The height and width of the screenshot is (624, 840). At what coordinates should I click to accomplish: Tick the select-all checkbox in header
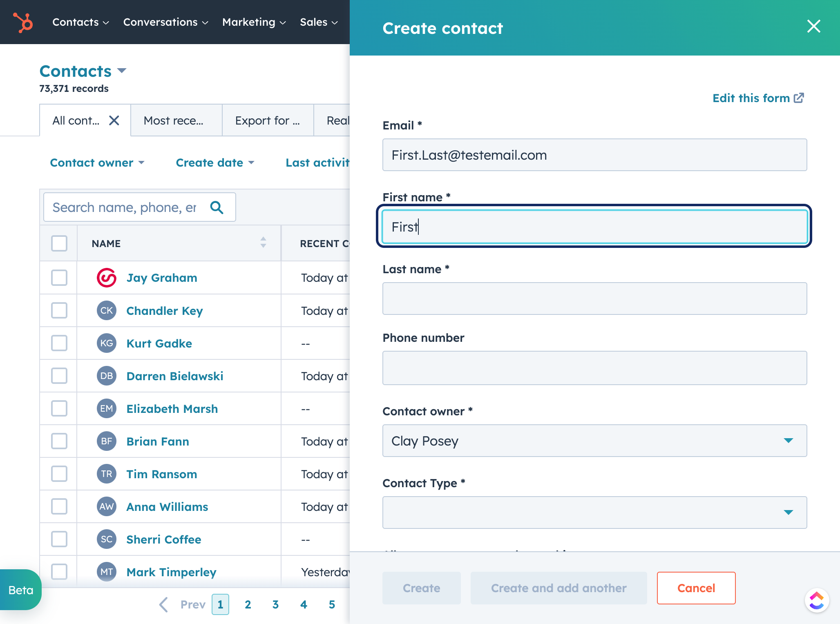(59, 243)
